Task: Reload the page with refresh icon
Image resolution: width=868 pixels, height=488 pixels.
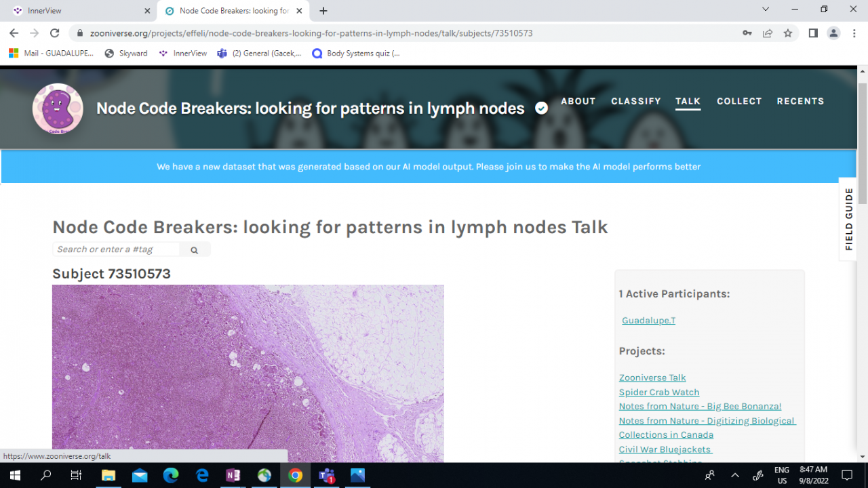Action: (x=55, y=33)
